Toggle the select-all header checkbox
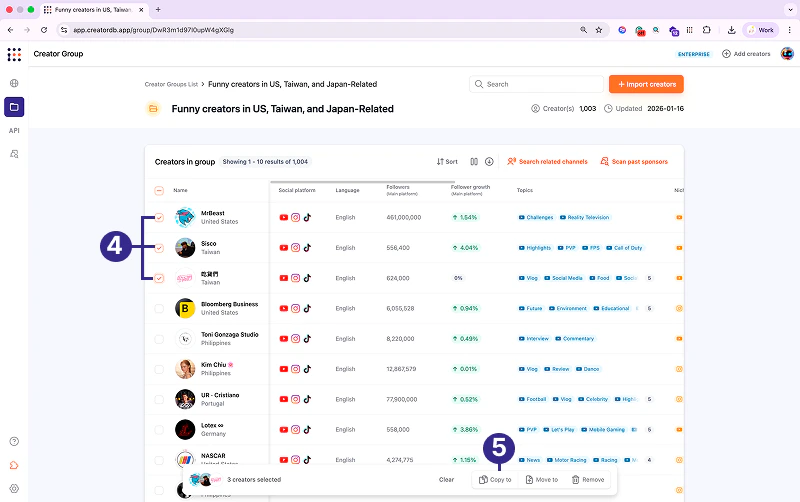Viewport: 800px width, 502px height. 159,191
